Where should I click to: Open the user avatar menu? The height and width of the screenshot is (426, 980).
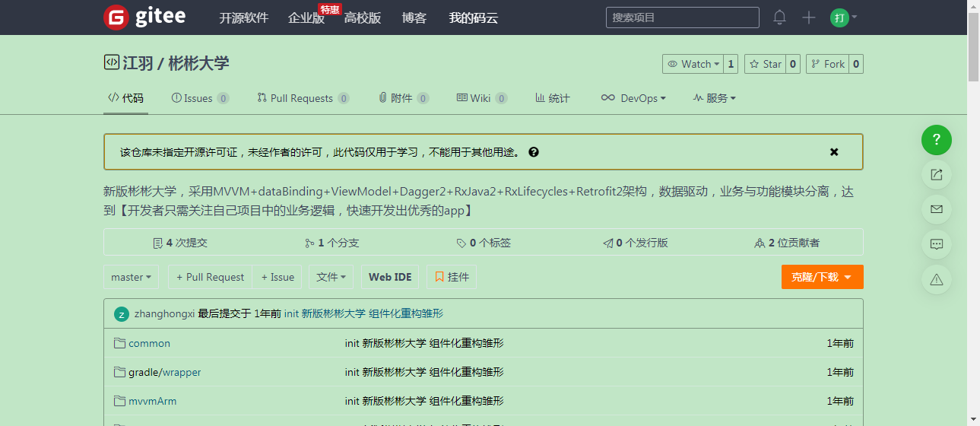[x=843, y=17]
